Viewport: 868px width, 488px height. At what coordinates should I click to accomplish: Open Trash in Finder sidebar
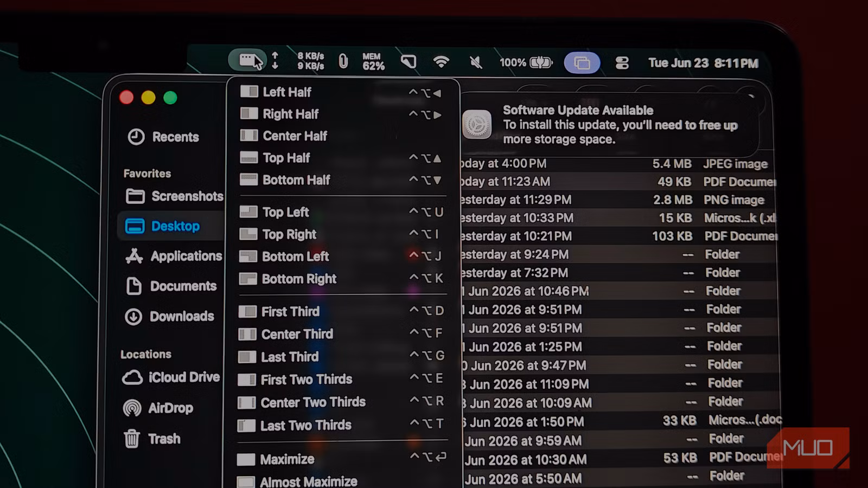[x=151, y=439]
